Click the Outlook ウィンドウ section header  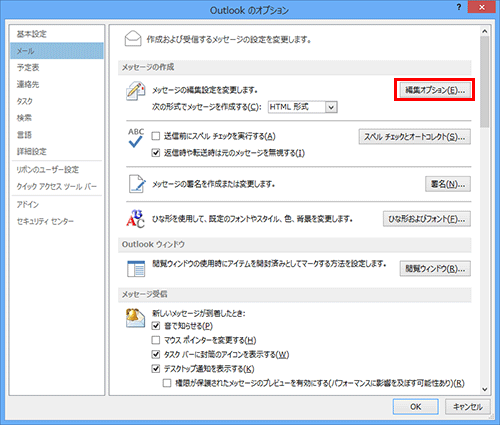pos(295,245)
